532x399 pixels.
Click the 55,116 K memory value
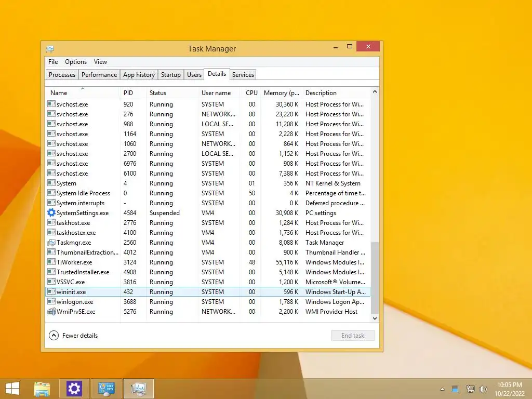(287, 262)
